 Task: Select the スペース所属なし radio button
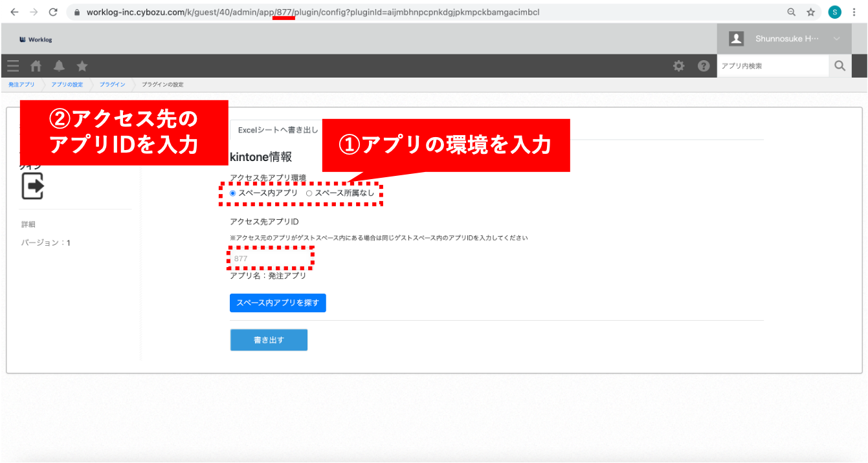[x=309, y=193]
